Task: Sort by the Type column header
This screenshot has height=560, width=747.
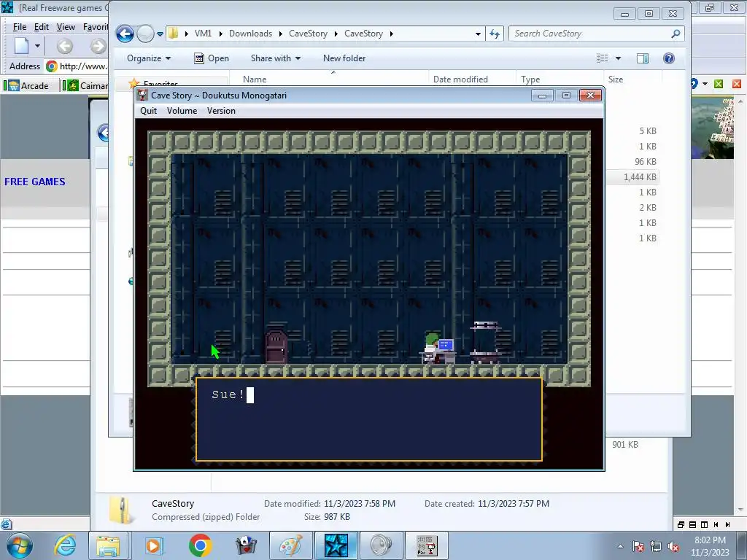Action: 530,79
